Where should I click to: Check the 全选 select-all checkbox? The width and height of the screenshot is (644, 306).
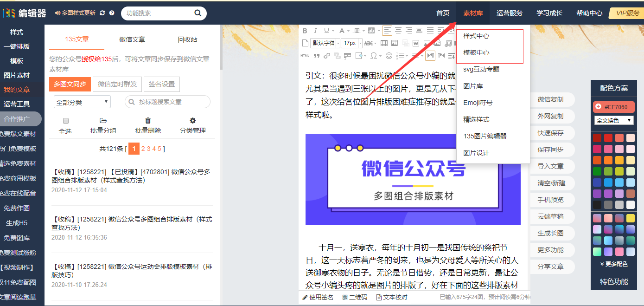pyautogui.click(x=65, y=121)
